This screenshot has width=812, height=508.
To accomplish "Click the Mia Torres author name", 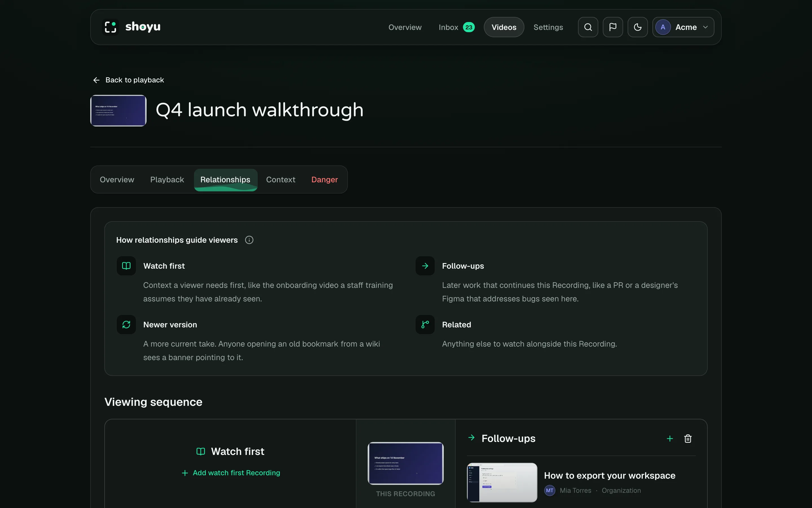I will [575, 491].
